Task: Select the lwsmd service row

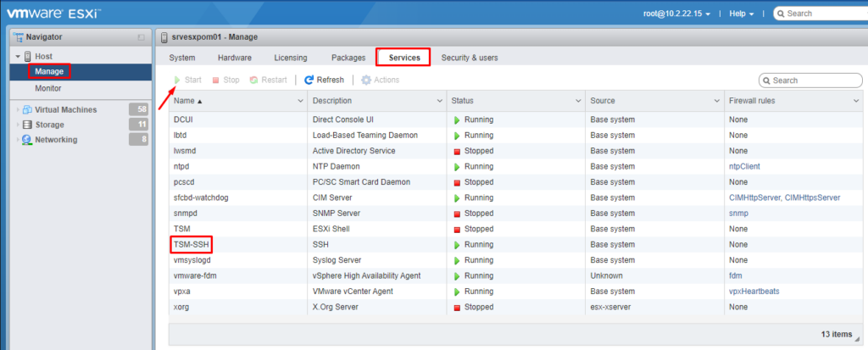Action: pyautogui.click(x=516, y=151)
